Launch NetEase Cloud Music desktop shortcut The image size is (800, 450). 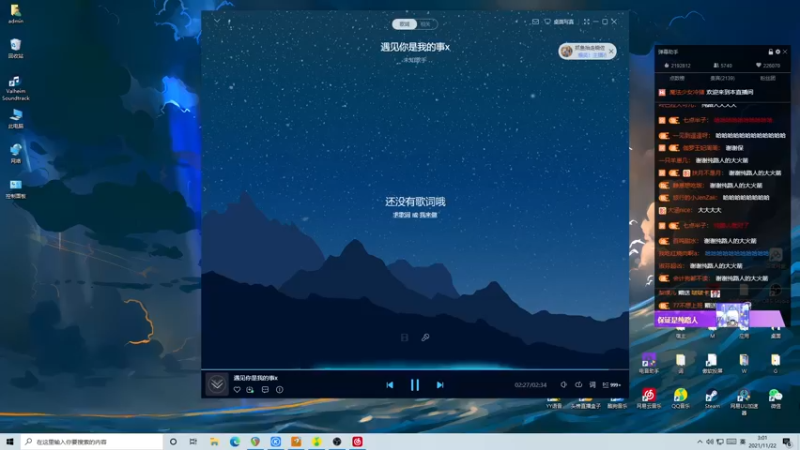click(648, 398)
